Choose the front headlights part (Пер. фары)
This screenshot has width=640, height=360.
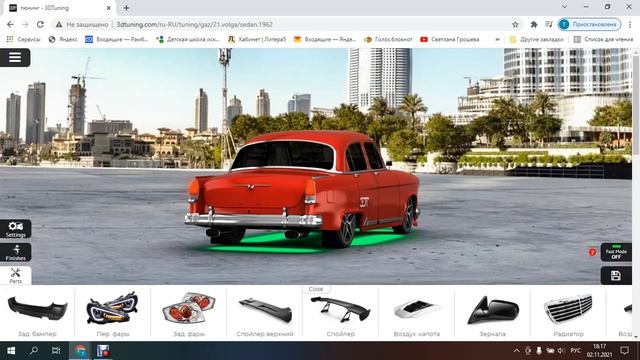113,313
